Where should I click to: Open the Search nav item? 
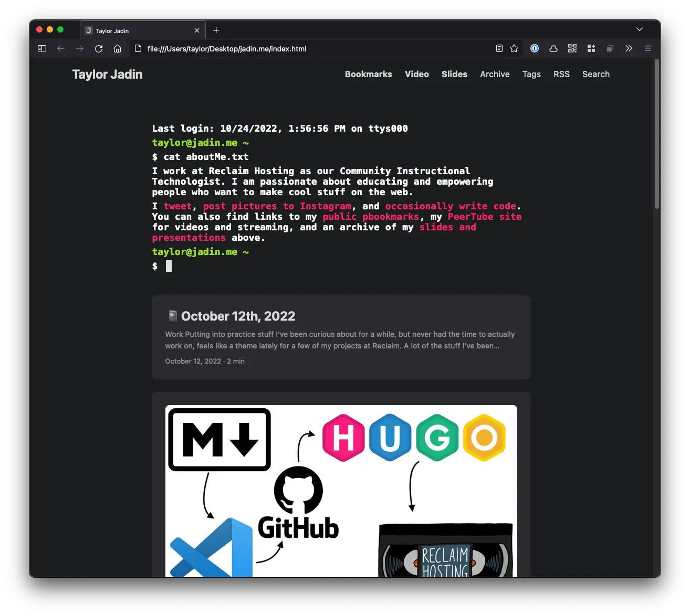tap(596, 75)
